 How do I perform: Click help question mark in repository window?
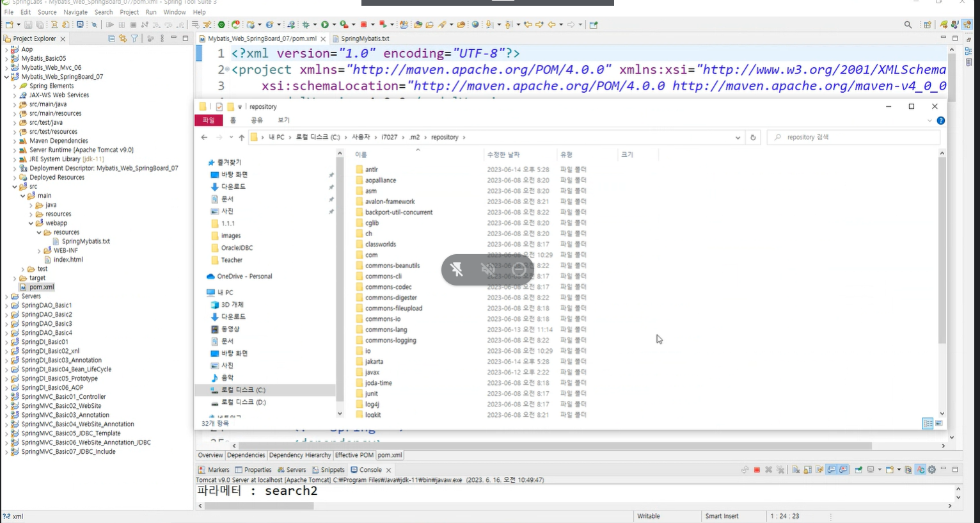(941, 120)
